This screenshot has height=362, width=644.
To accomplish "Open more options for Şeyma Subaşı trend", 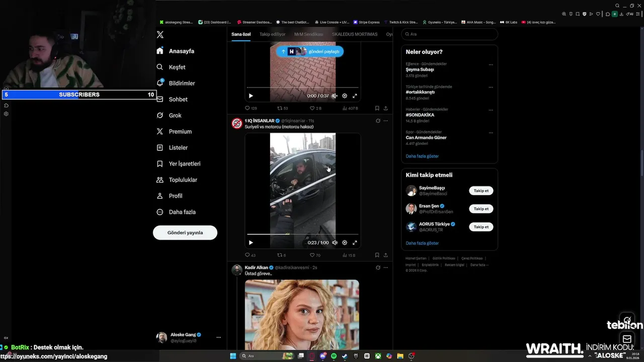I will click(x=491, y=64).
